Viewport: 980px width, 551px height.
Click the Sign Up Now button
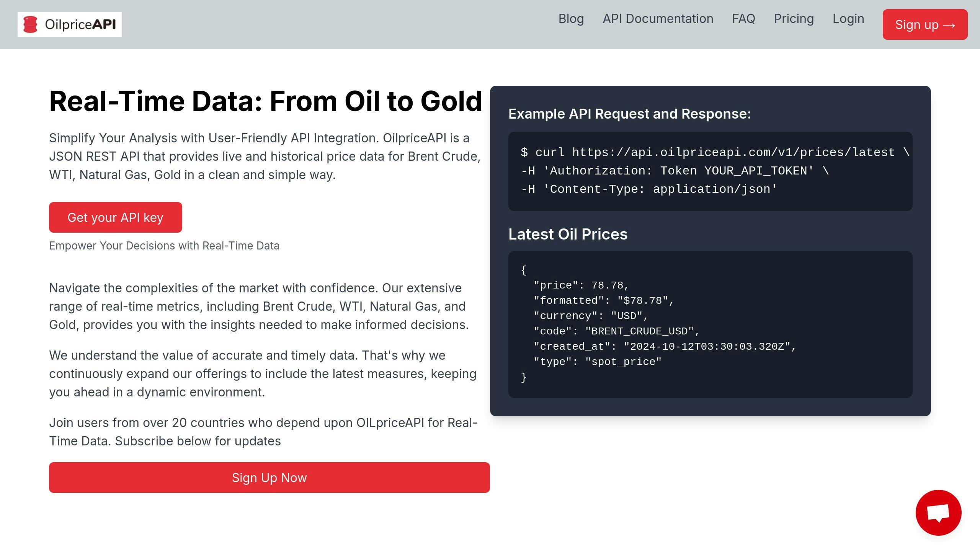pyautogui.click(x=269, y=478)
